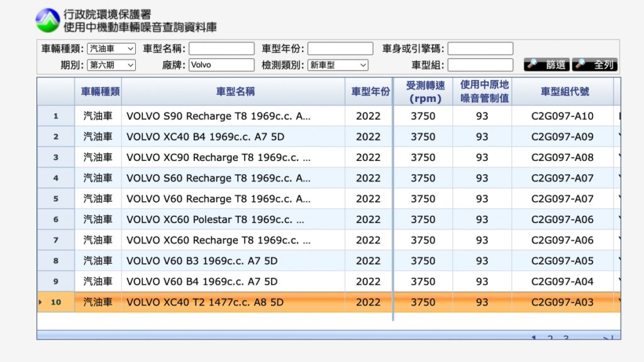Click row number 7 in the table
The width and height of the screenshot is (644, 362).
click(x=56, y=240)
